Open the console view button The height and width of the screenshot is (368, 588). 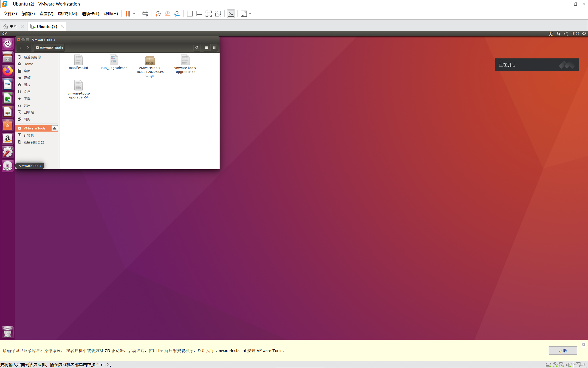(231, 14)
